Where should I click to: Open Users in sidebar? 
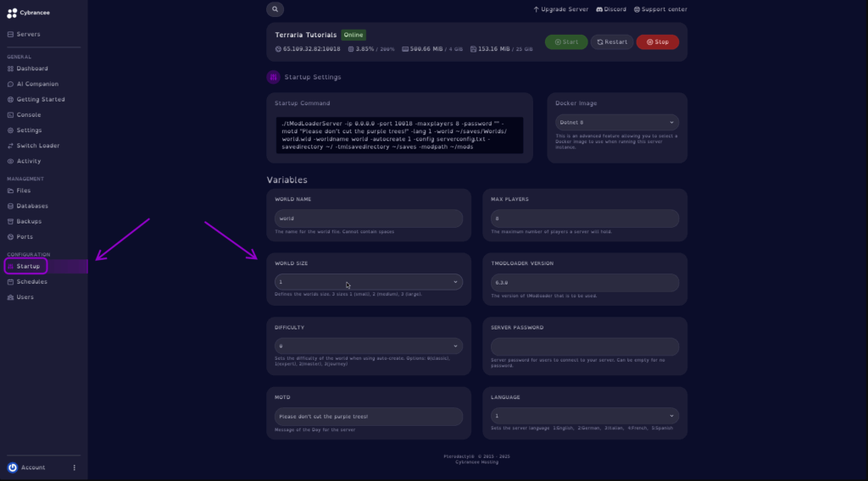[x=25, y=297]
